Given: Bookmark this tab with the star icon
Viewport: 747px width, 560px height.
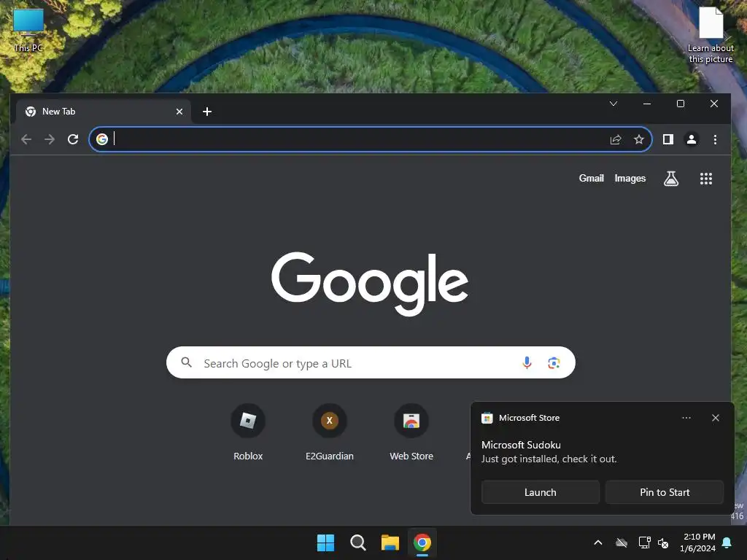Looking at the screenshot, I should (x=639, y=139).
